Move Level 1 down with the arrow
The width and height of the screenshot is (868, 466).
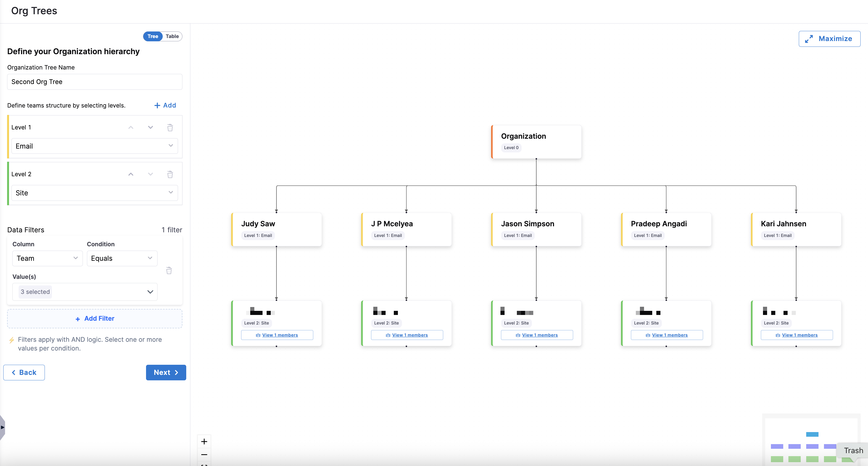click(151, 128)
